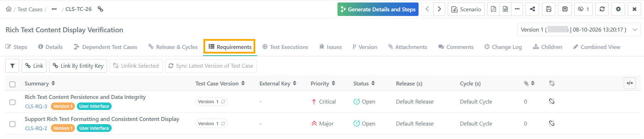Open more export options ellipsis

(x=517, y=9)
